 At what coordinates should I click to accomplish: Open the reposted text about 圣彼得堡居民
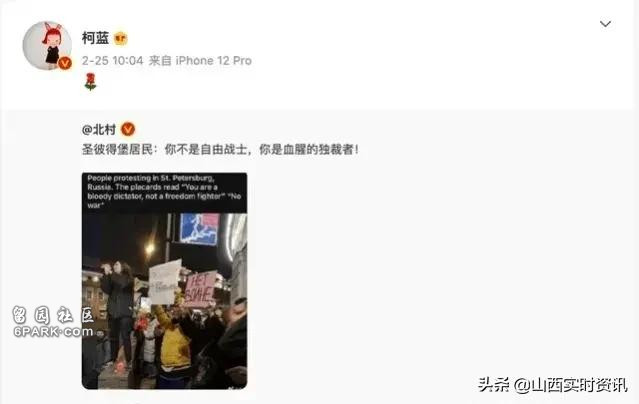(220, 150)
